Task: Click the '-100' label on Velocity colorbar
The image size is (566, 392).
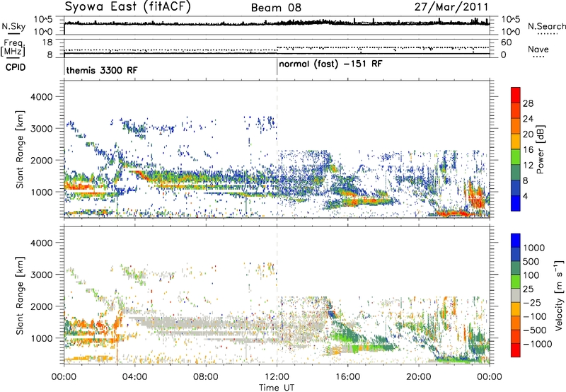Action: click(536, 316)
